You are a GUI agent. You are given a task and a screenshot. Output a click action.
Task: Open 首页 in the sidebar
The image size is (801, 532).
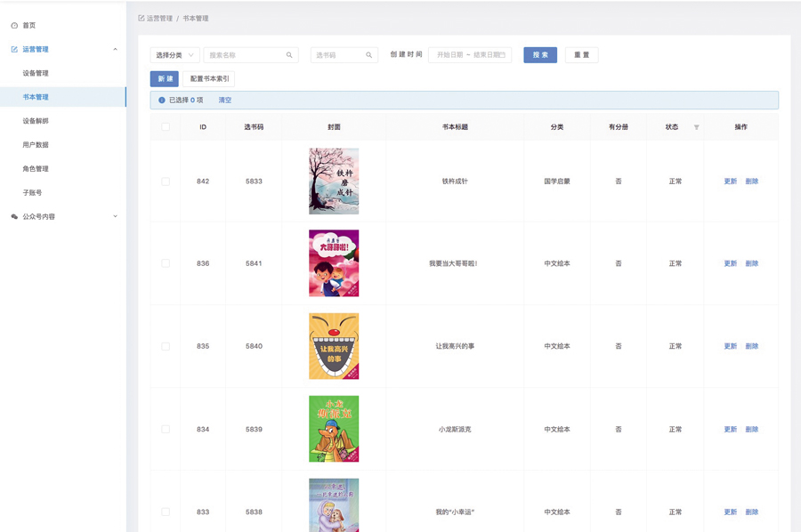pos(29,26)
